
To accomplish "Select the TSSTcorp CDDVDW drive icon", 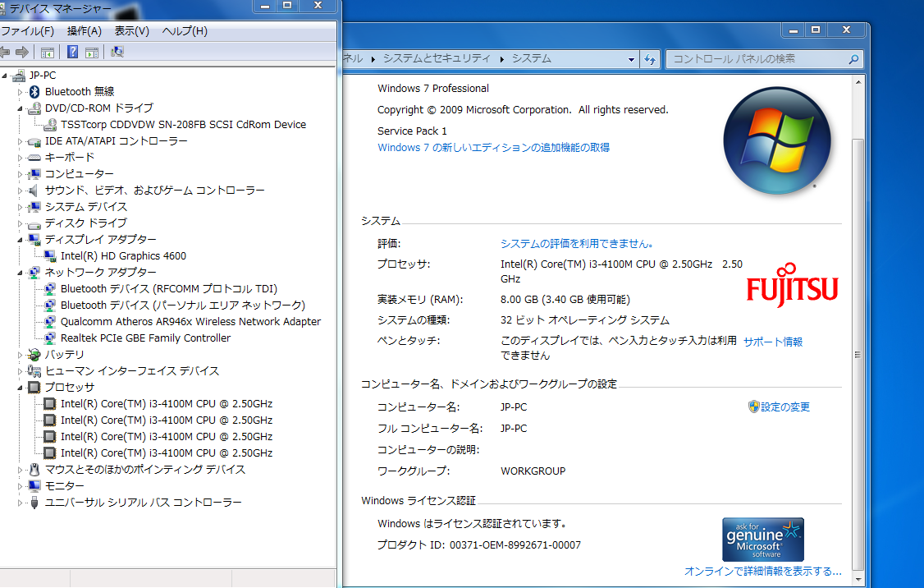I will [50, 125].
